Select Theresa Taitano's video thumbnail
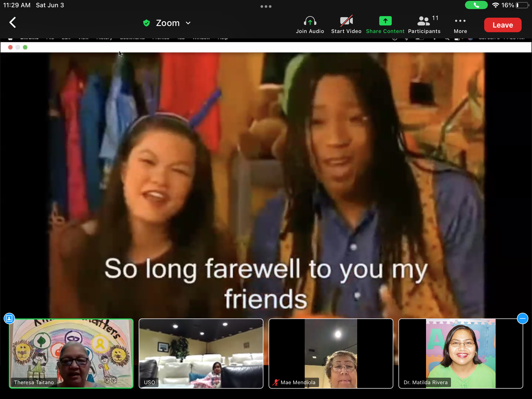This screenshot has height=399, width=532. tap(71, 354)
